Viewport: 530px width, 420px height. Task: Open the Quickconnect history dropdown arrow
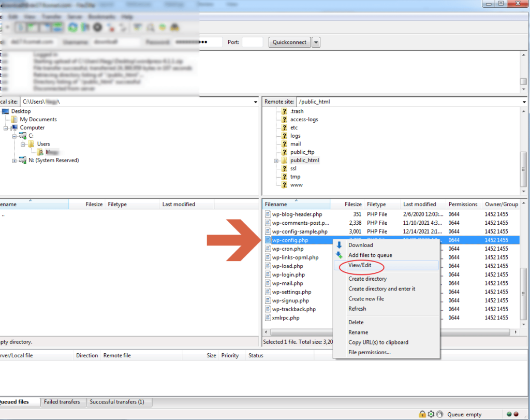316,42
